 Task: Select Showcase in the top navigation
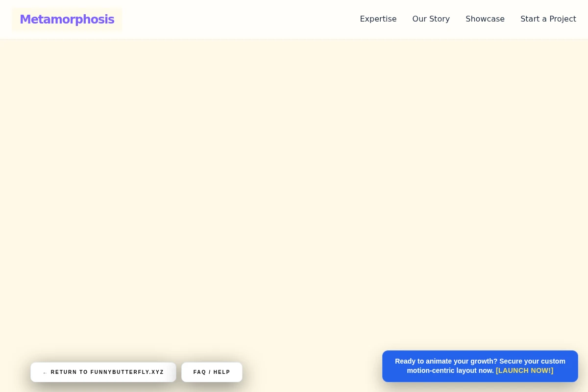click(x=485, y=19)
